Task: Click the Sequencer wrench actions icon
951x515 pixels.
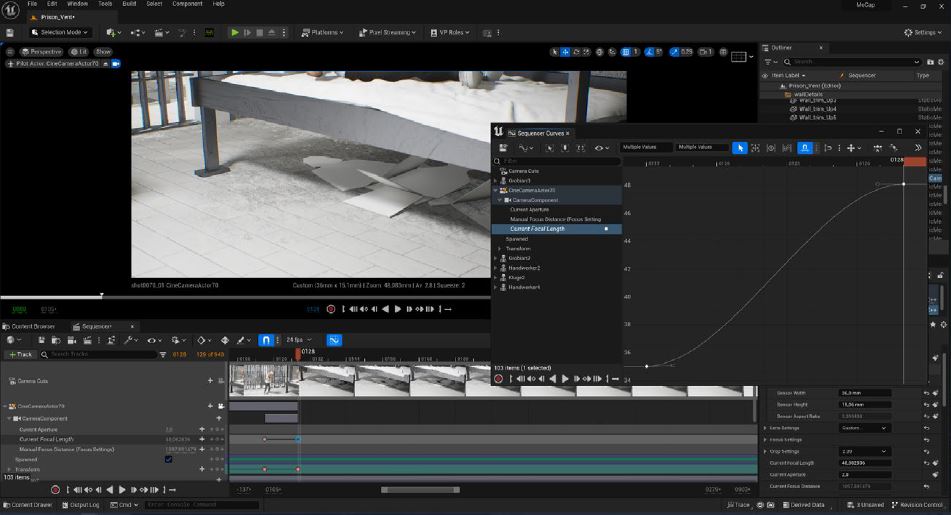Action: [129, 340]
